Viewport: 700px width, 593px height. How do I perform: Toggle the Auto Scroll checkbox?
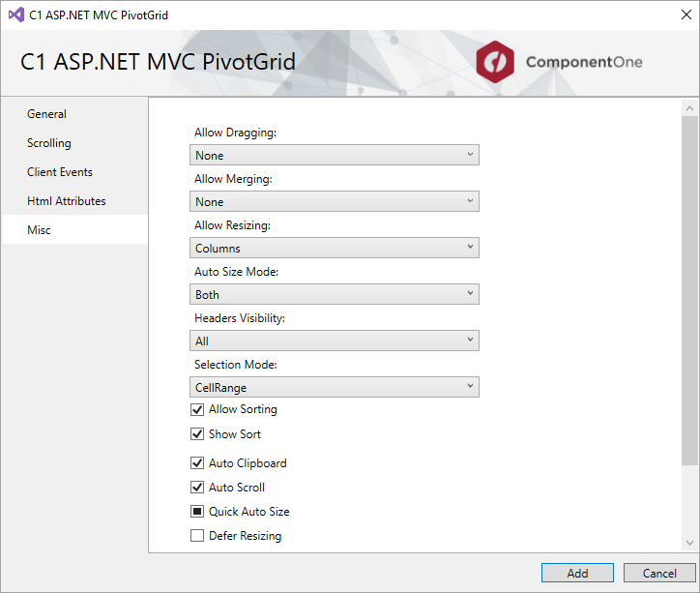pyautogui.click(x=197, y=488)
